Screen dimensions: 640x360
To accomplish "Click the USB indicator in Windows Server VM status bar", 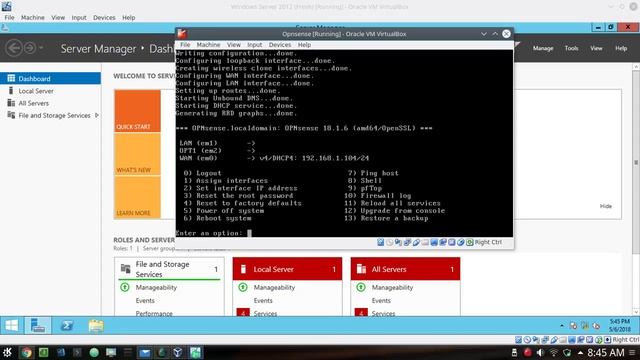I will click(x=554, y=340).
